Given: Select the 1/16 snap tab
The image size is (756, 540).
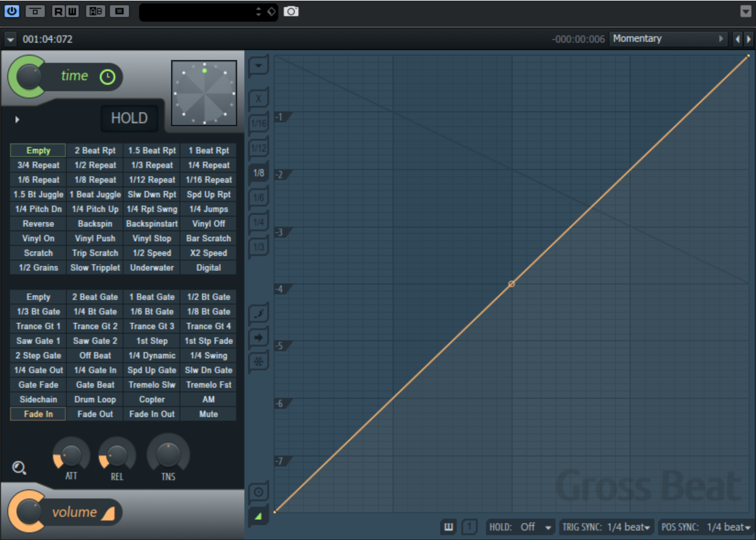Looking at the screenshot, I should click(259, 123).
